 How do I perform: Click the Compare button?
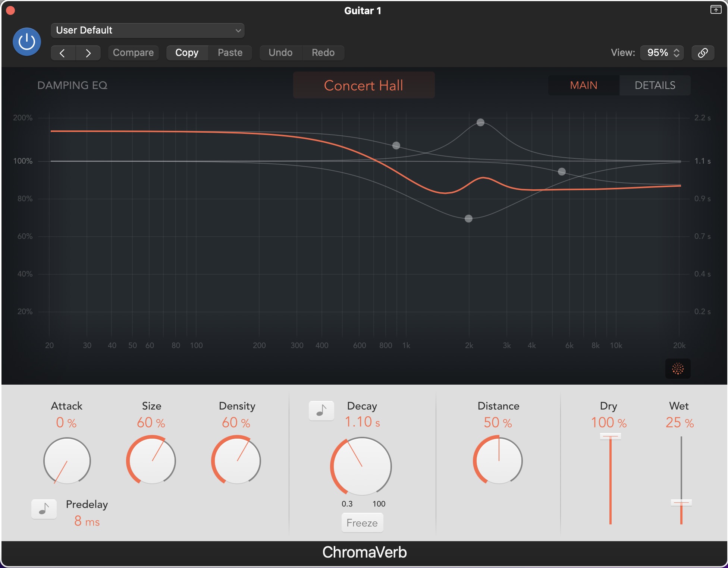coord(133,53)
